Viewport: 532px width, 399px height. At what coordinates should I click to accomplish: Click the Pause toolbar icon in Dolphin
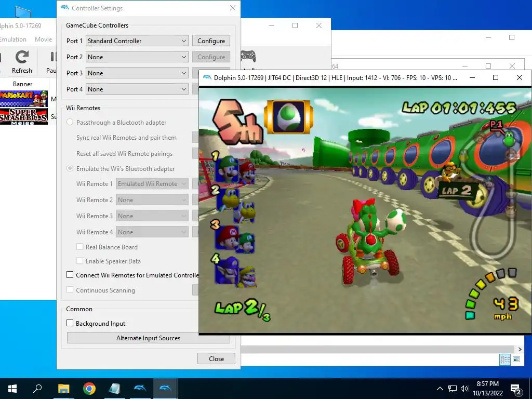pyautogui.click(x=52, y=61)
